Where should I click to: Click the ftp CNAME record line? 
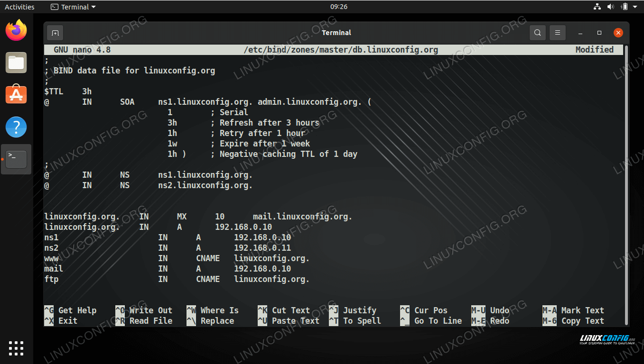tap(177, 279)
